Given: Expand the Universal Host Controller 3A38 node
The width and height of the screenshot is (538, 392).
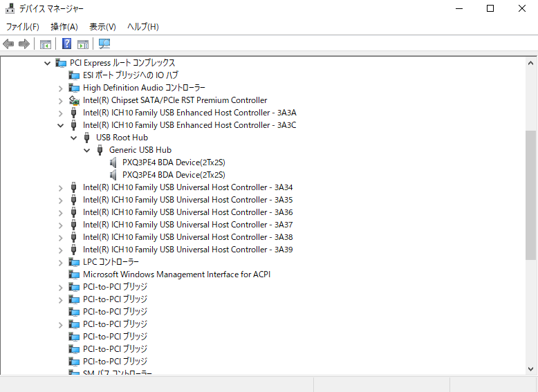Looking at the screenshot, I should [61, 238].
